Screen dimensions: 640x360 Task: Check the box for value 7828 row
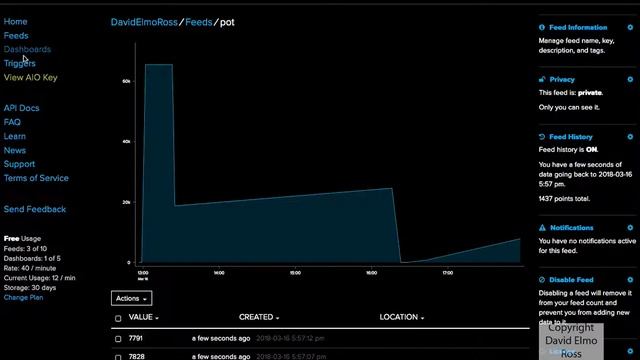click(x=118, y=357)
